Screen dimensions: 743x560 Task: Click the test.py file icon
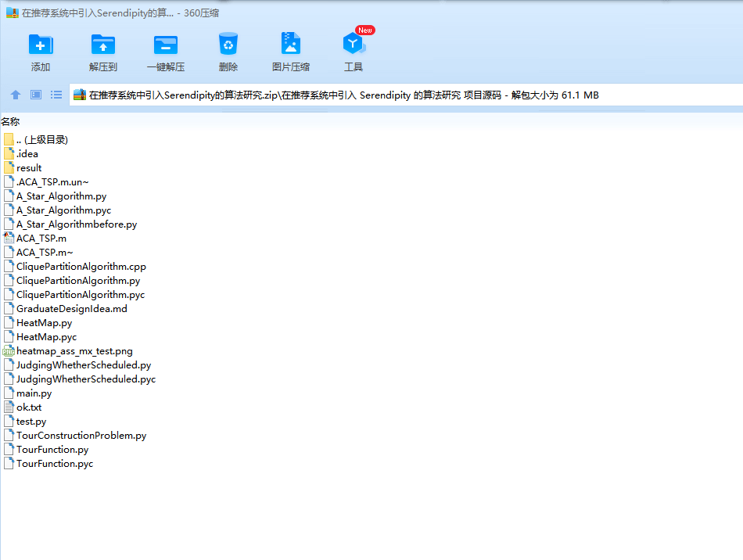coord(9,422)
